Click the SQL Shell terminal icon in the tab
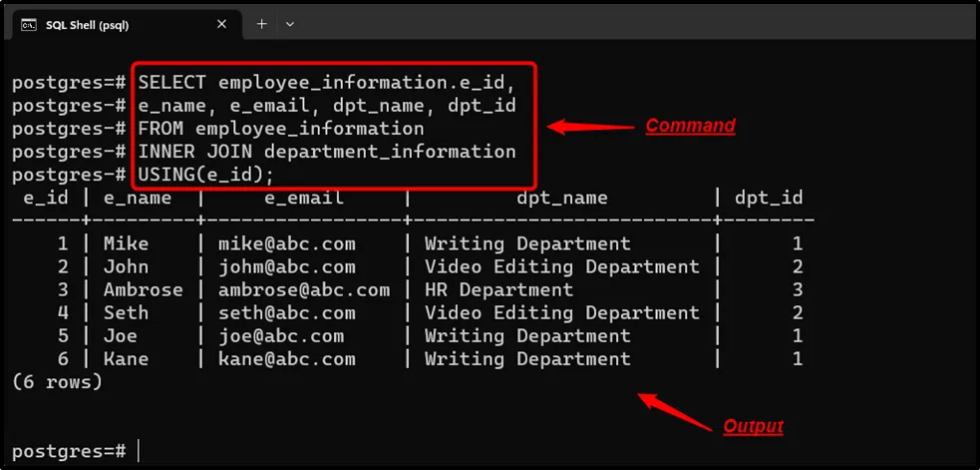Viewport: 980px width, 470px height. pyautogui.click(x=29, y=24)
